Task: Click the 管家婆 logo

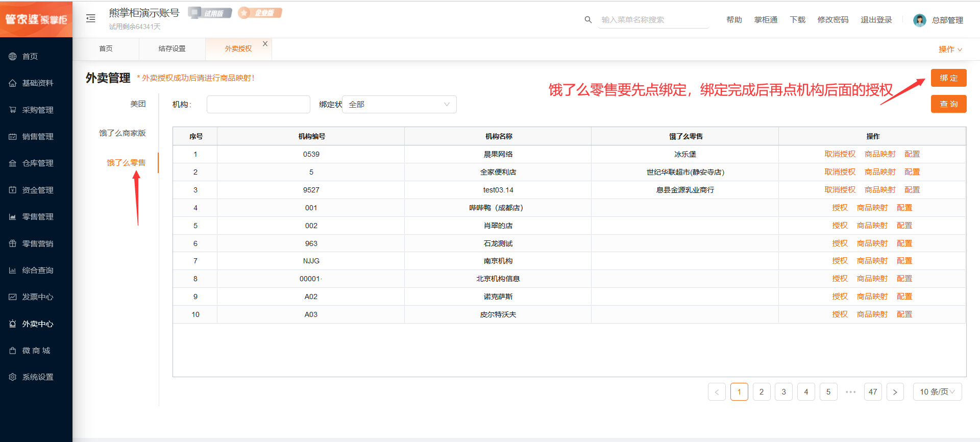Action: 36,19
